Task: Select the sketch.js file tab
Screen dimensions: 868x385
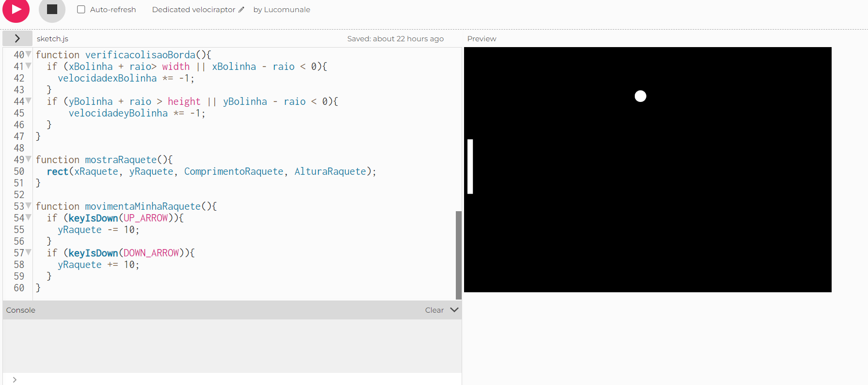Action: tap(52, 39)
